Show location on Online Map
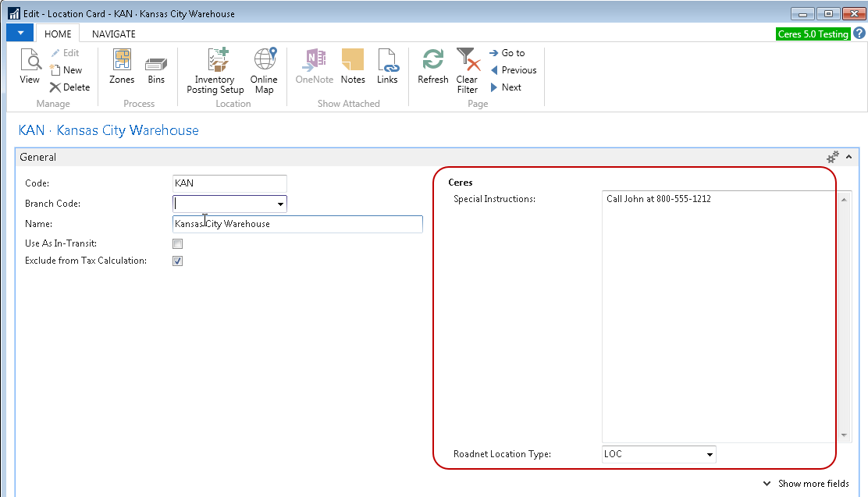This screenshot has height=497, width=868. (264, 70)
